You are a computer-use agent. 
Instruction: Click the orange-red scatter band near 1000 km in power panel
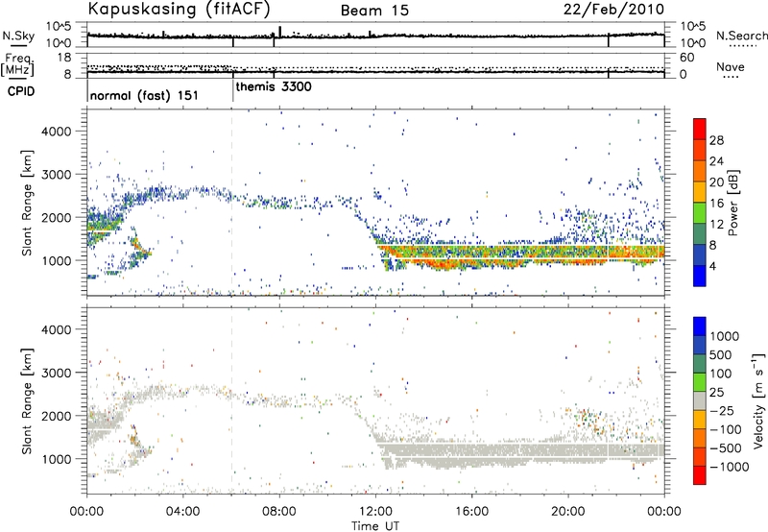click(520, 255)
